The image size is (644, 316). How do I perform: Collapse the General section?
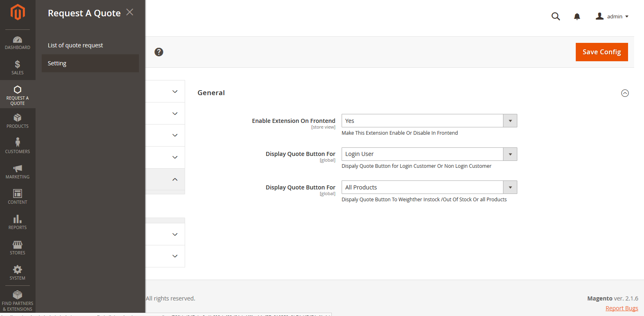625,93
